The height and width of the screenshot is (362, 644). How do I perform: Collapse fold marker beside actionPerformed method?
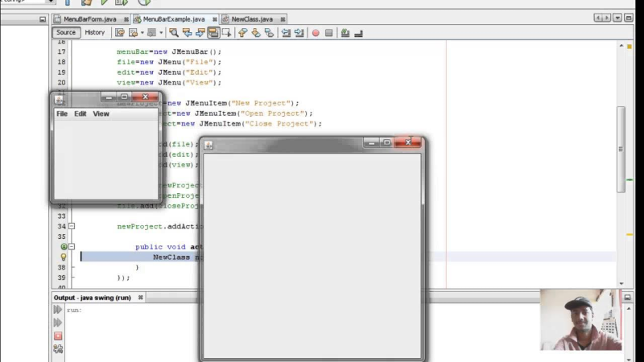point(72,247)
